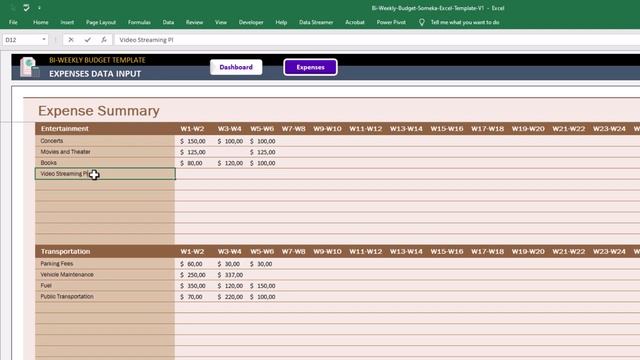Image resolution: width=640 pixels, height=360 pixels.
Task: Click Entertainment W23-W24 column header
Action: coord(609,129)
